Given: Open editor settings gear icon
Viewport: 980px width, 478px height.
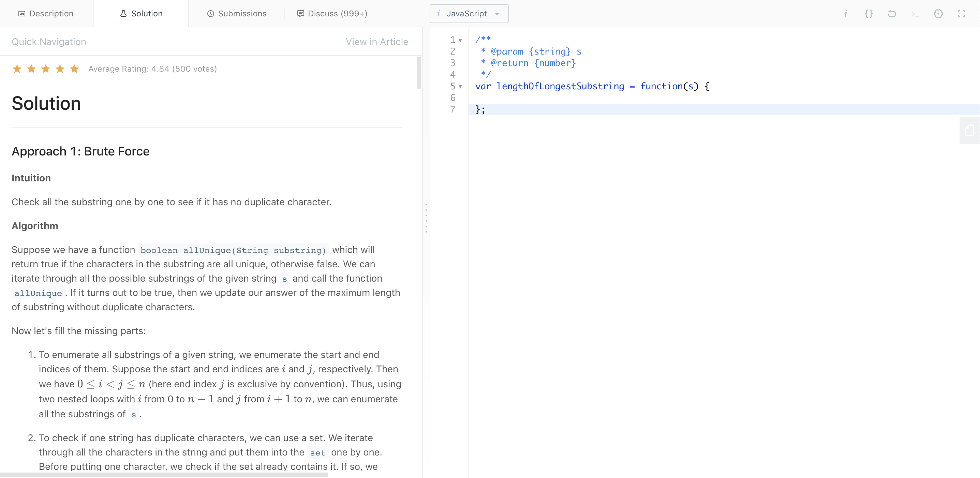Looking at the screenshot, I should coord(938,14).
